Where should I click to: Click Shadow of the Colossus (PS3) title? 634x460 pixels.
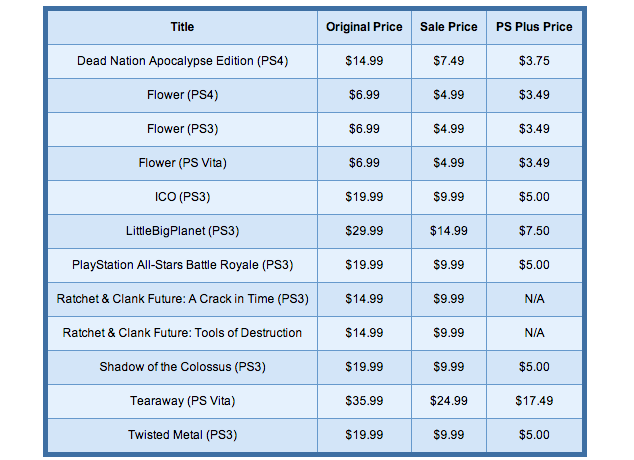tap(182, 367)
